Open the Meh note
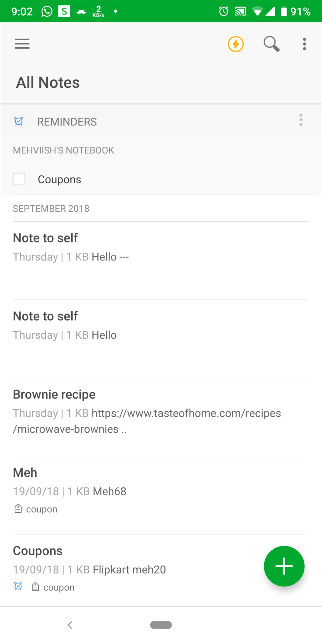 click(x=25, y=473)
